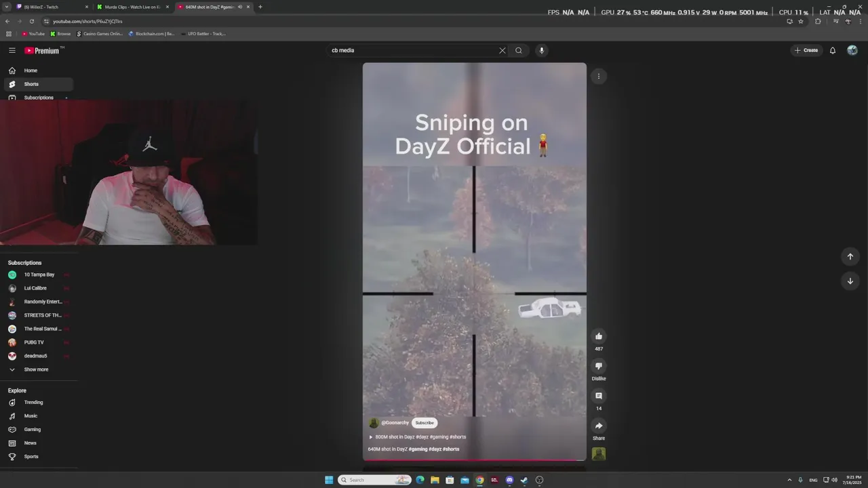Open the YouTube account avatar menu
Screen dimensions: 868x488
tap(852, 50)
